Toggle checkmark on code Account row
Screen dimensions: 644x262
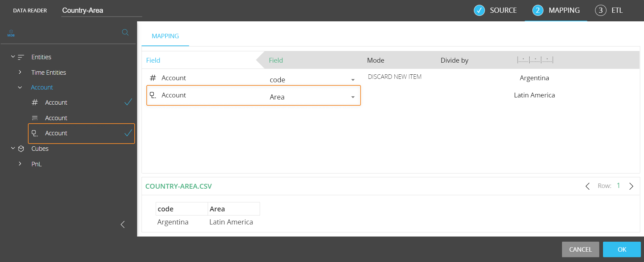point(128,102)
